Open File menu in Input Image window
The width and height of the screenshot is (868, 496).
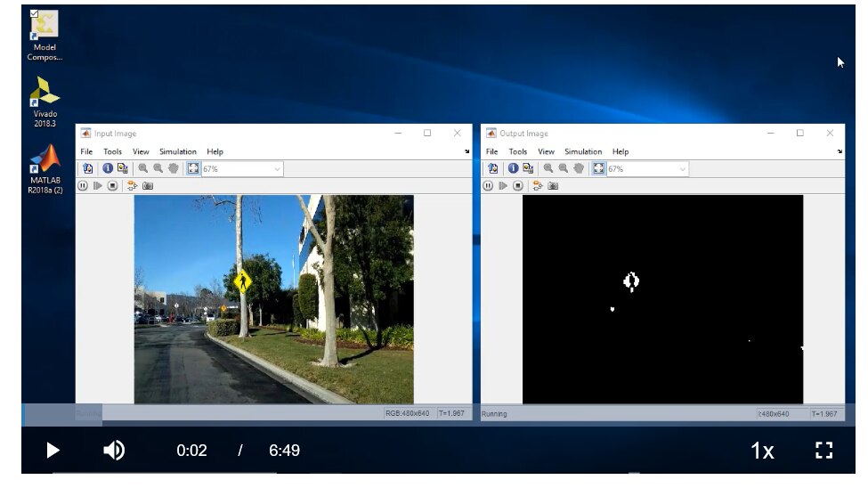coord(86,151)
